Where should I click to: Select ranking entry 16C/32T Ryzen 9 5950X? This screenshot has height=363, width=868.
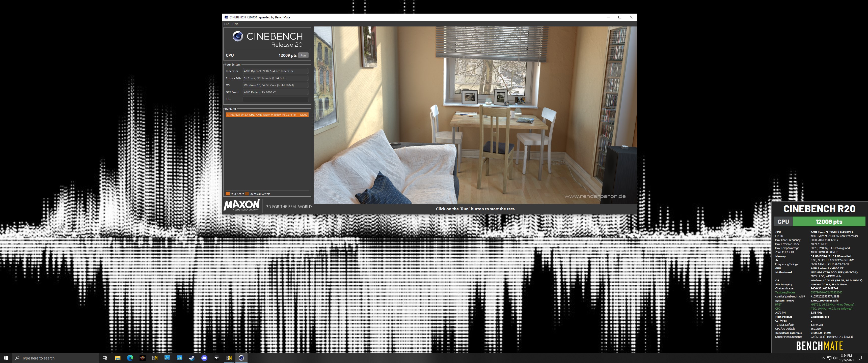(x=267, y=115)
